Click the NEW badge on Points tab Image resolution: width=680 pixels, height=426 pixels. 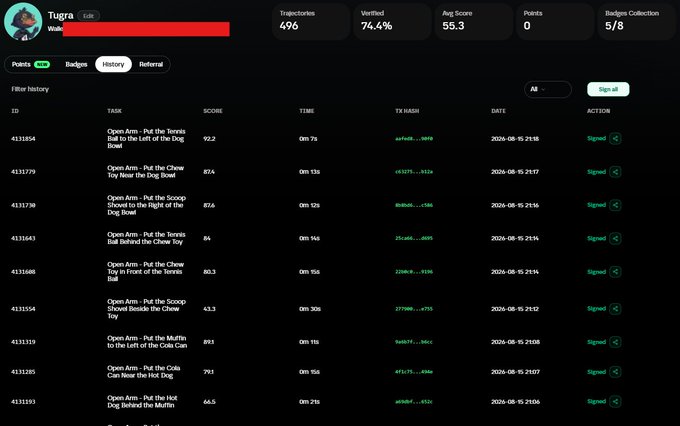click(x=42, y=64)
